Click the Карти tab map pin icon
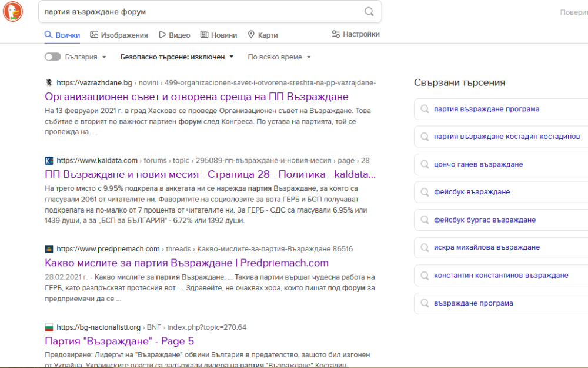Screen dimensions: 588x368 251,35
